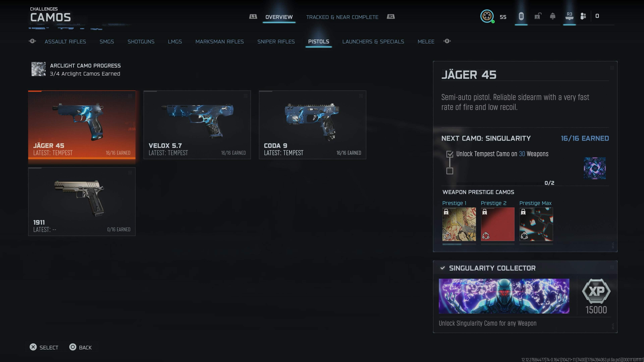Click the '15000' XP reward value
This screenshot has width=644, height=362.
pos(596,310)
